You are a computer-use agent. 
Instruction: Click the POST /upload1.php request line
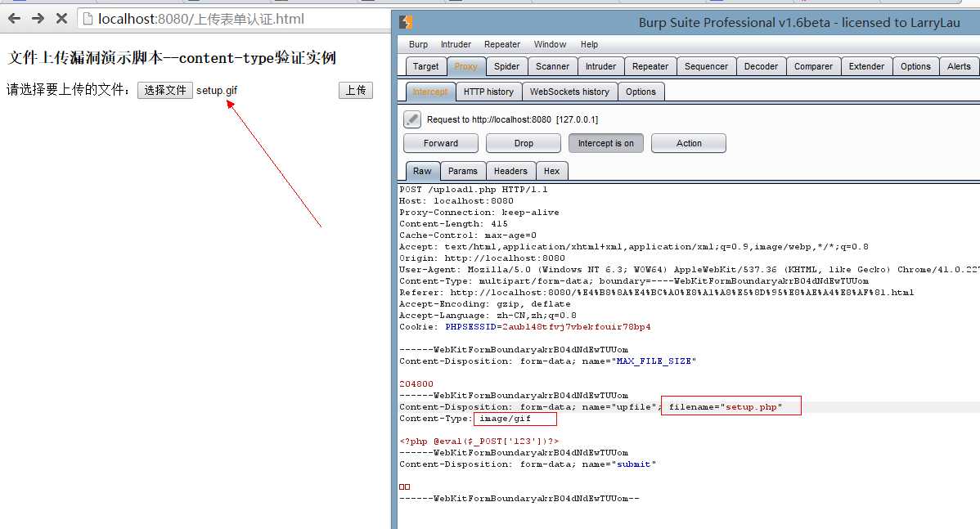473,189
